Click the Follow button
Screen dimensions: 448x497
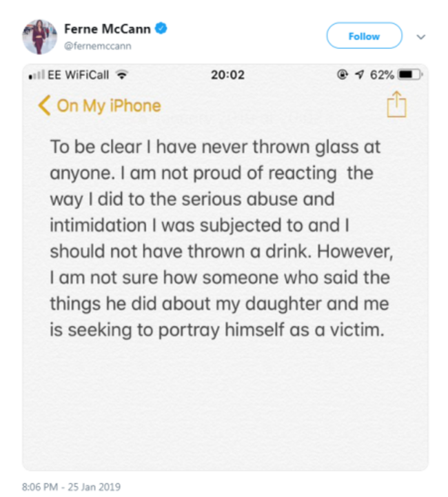(x=364, y=36)
